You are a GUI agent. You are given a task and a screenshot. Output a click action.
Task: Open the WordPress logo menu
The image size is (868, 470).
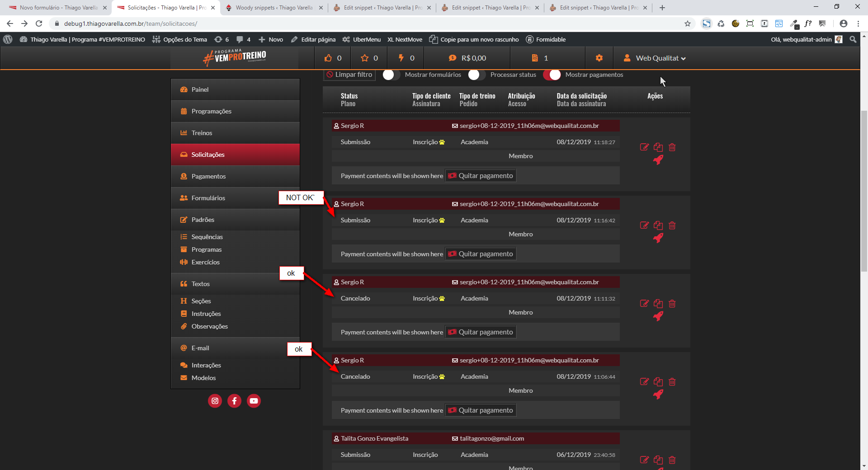pos(8,39)
